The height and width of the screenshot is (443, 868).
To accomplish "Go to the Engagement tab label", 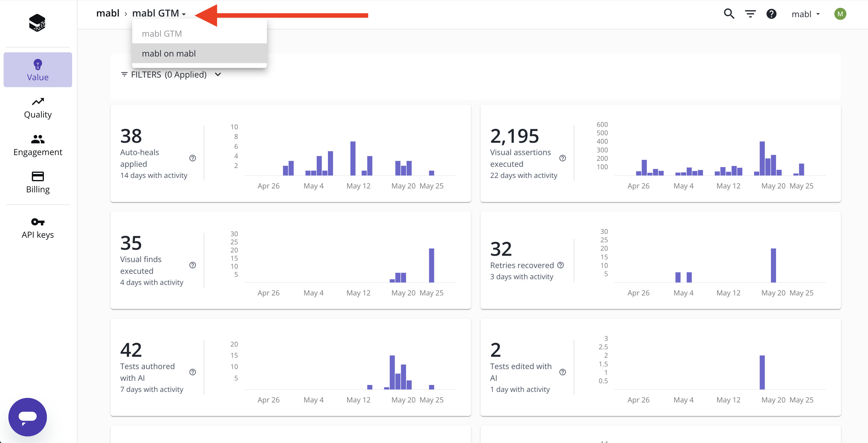I will pyautogui.click(x=38, y=152).
